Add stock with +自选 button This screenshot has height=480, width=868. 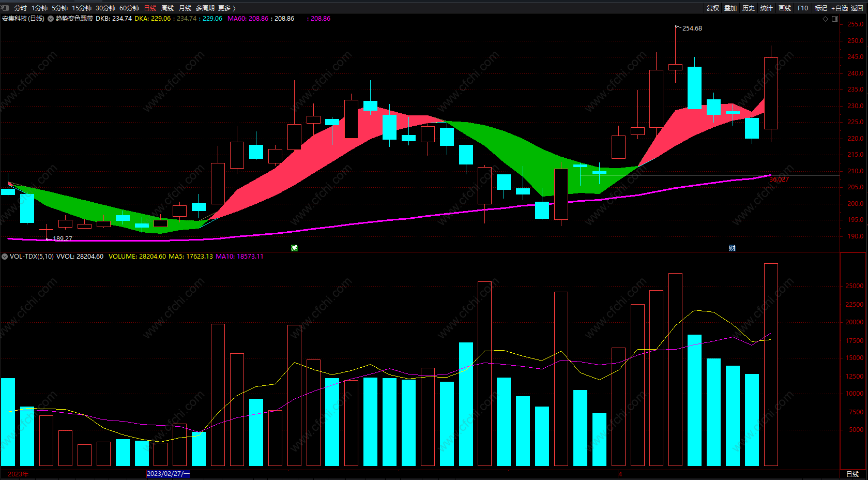[x=840, y=8]
